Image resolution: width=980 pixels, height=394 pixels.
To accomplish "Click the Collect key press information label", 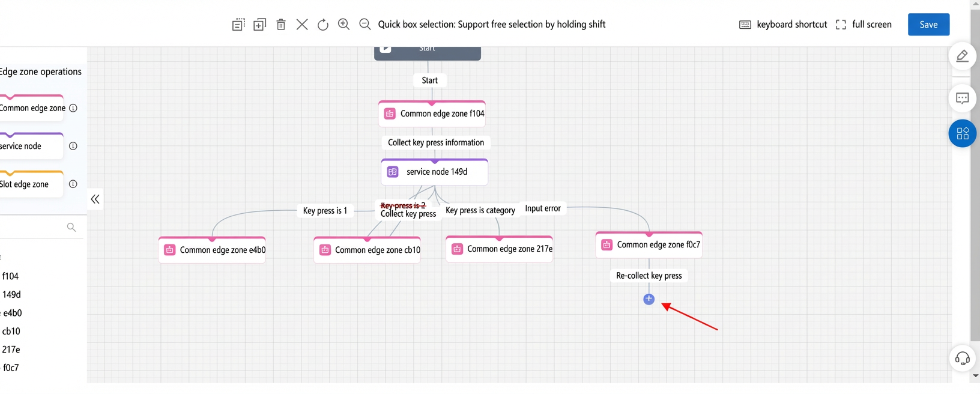I will point(436,142).
